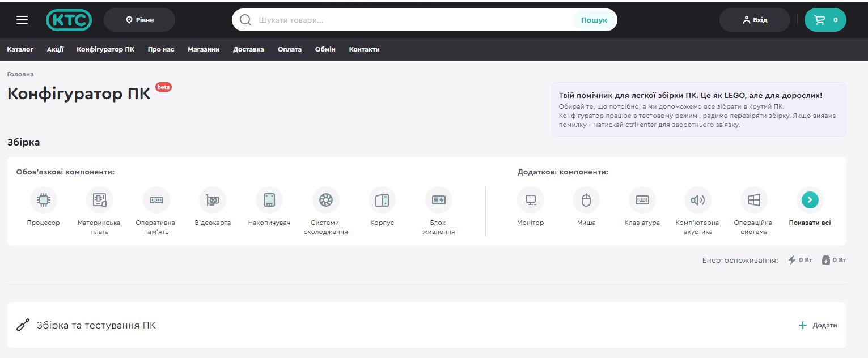Click the Збірка та тестування ПК title
Screen dimensions: 868x358
click(x=96, y=325)
